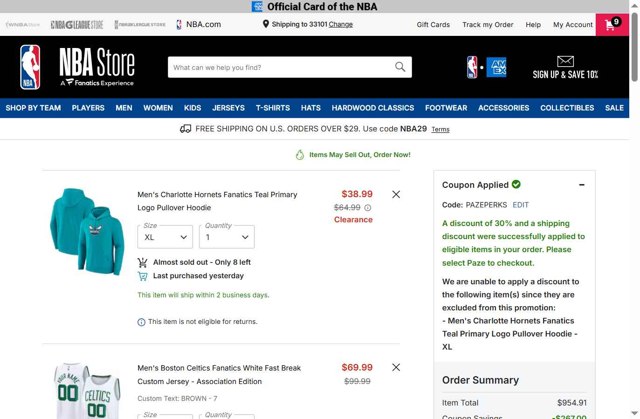This screenshot has width=640, height=419.
Task: View free shipping Terms
Action: (440, 129)
